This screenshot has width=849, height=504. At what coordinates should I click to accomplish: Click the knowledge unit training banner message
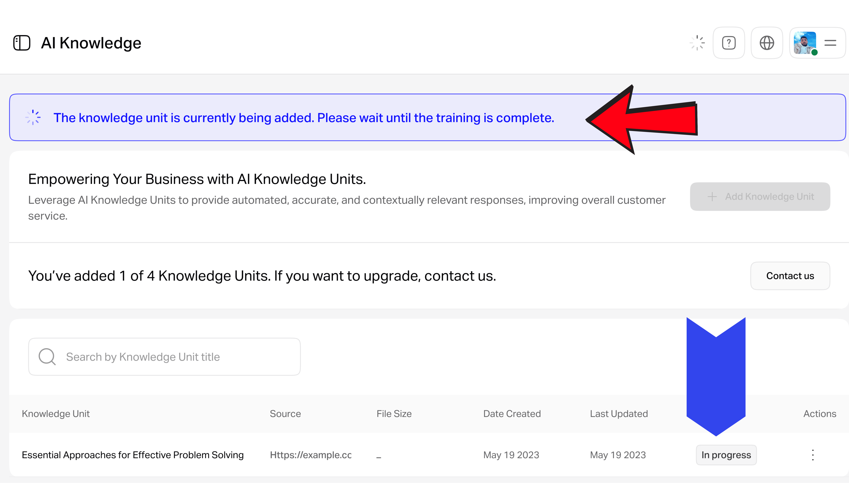[304, 118]
